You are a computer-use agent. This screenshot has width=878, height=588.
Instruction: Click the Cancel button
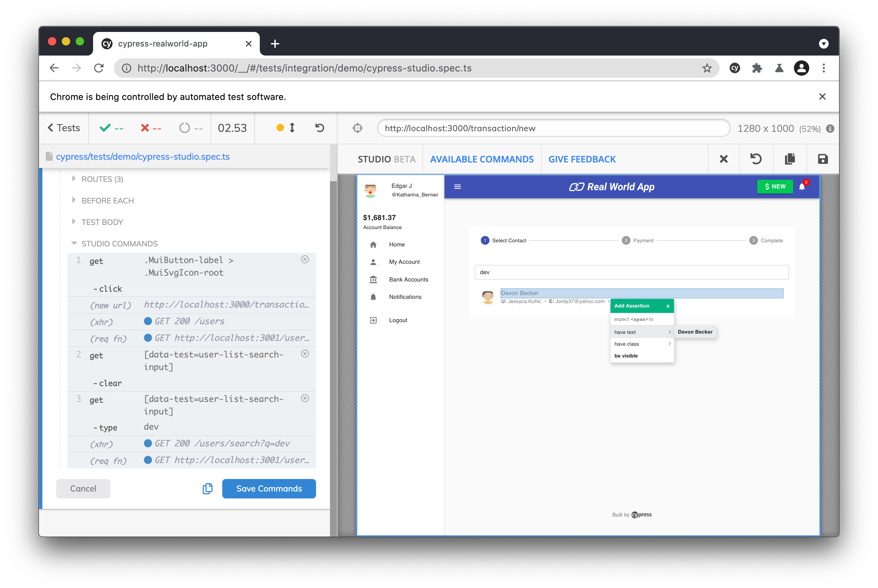pyautogui.click(x=83, y=488)
